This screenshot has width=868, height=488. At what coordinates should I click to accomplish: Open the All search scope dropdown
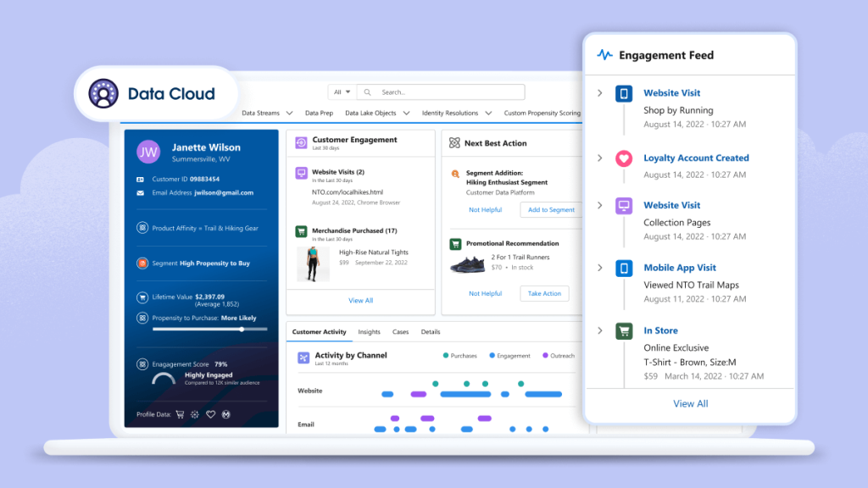click(342, 92)
